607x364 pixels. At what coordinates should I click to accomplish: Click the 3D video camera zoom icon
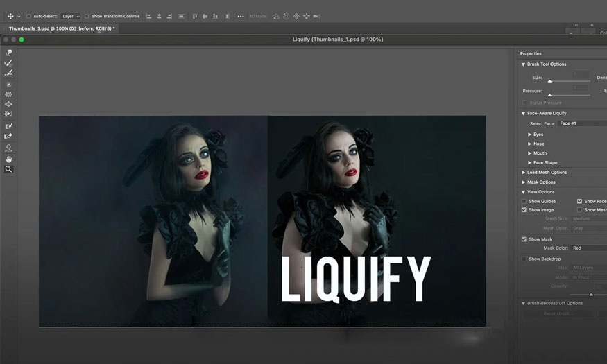[x=316, y=16]
